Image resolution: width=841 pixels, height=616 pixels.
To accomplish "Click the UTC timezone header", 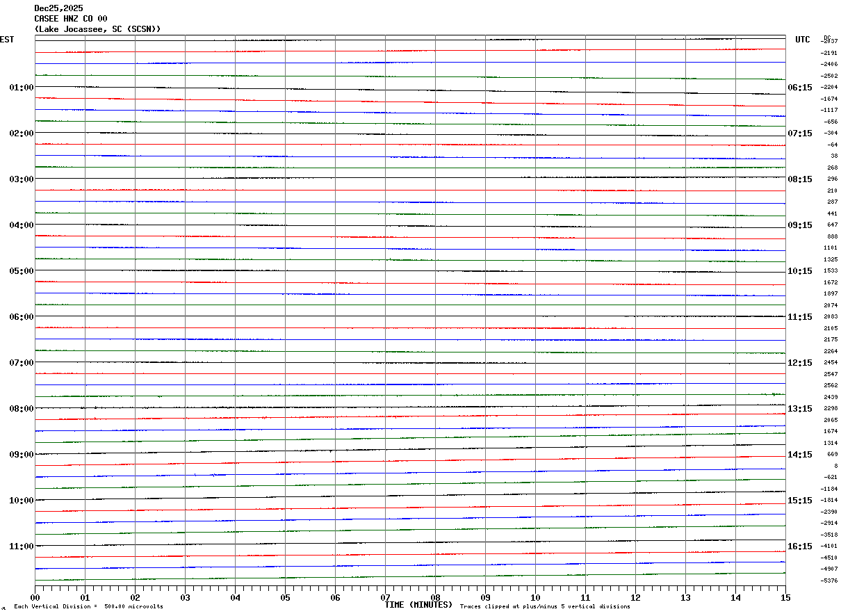I will [x=803, y=40].
